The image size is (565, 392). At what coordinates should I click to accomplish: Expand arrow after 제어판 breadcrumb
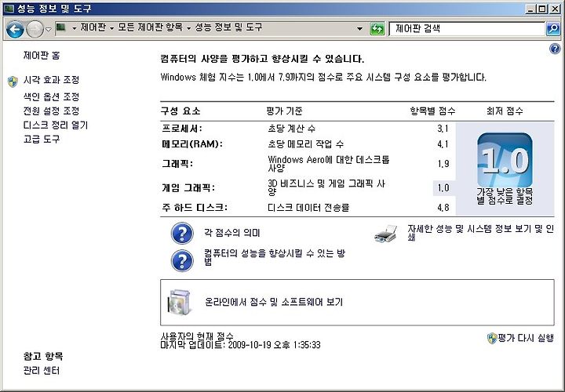pos(111,28)
